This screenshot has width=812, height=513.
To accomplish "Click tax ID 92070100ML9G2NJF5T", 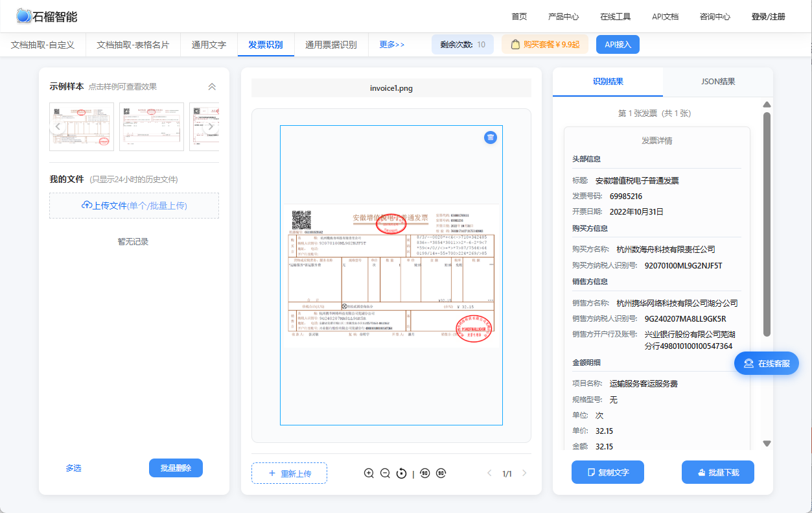I will (x=683, y=265).
